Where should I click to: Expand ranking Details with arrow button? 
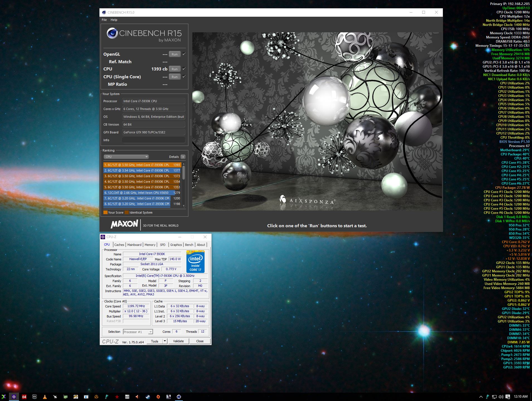coord(183,157)
